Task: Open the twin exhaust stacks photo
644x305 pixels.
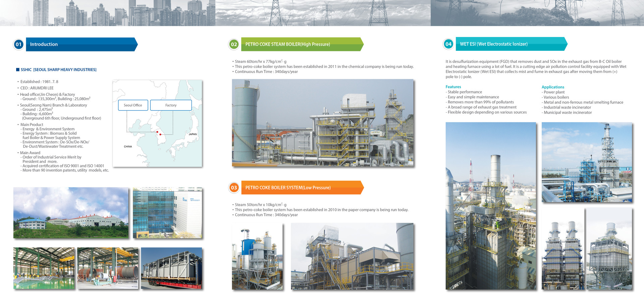Action: coord(563,249)
